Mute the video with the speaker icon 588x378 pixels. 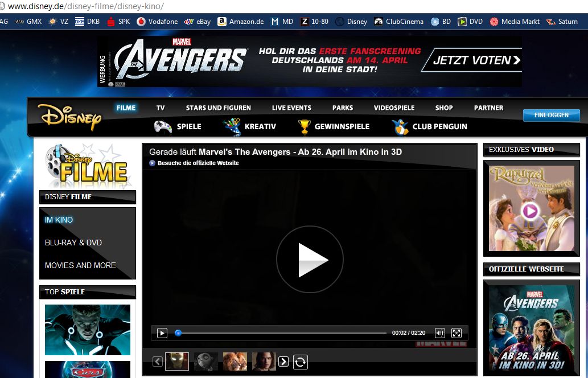point(440,333)
